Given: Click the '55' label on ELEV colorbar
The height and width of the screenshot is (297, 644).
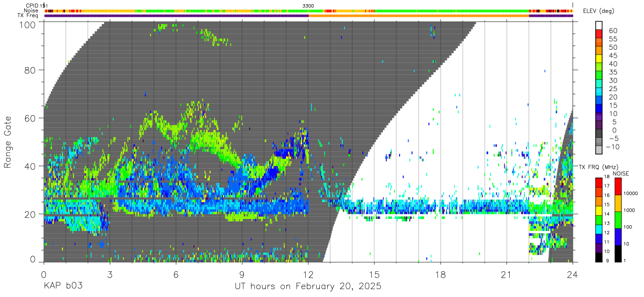Looking at the screenshot, I should click(613, 39).
